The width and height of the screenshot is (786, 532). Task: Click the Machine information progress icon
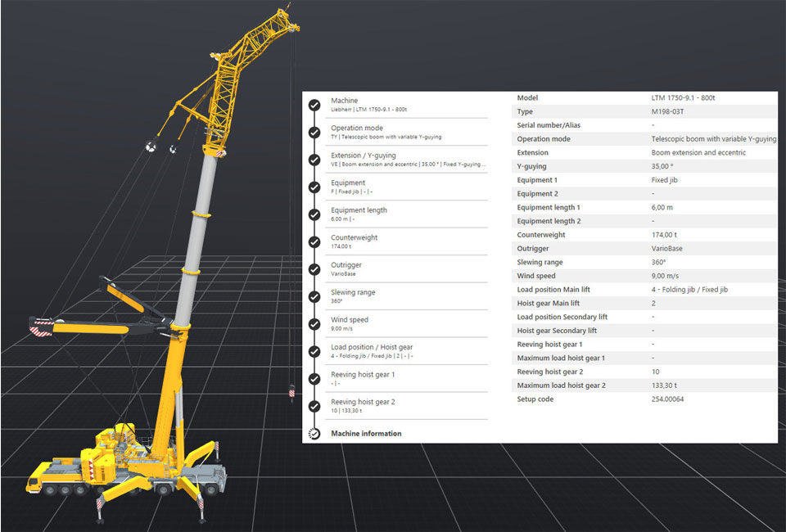tap(314, 433)
